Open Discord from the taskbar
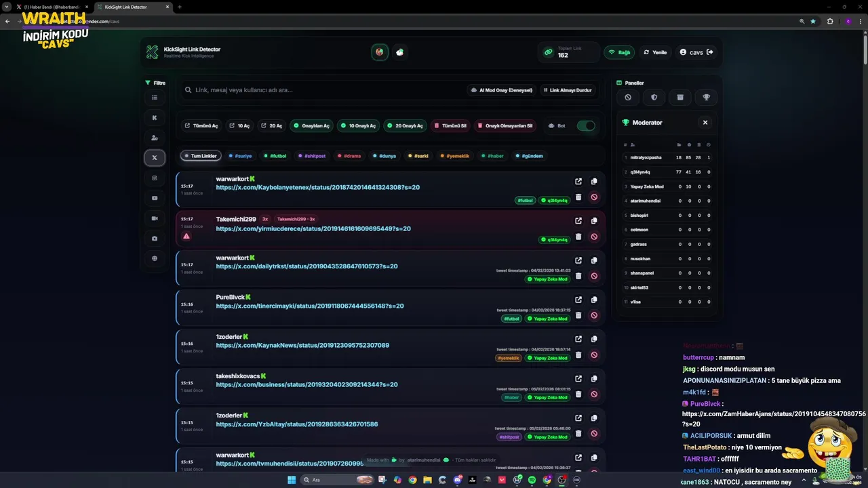Viewport: 868px width, 488px height. pyautogui.click(x=458, y=480)
